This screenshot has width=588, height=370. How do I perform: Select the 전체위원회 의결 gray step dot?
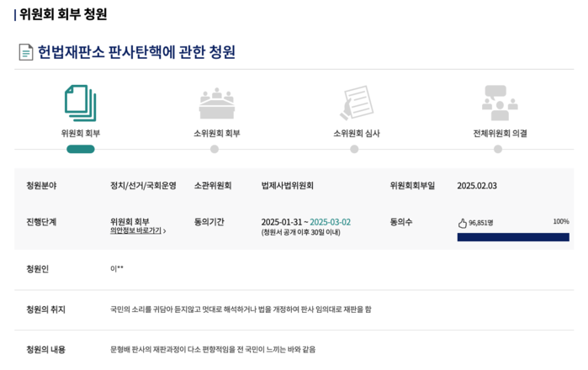click(x=498, y=149)
